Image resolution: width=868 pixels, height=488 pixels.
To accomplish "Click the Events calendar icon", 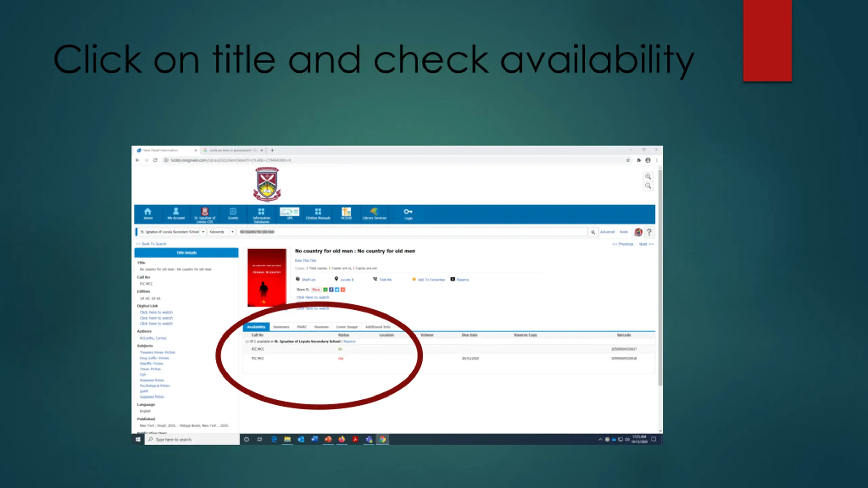I will [233, 212].
